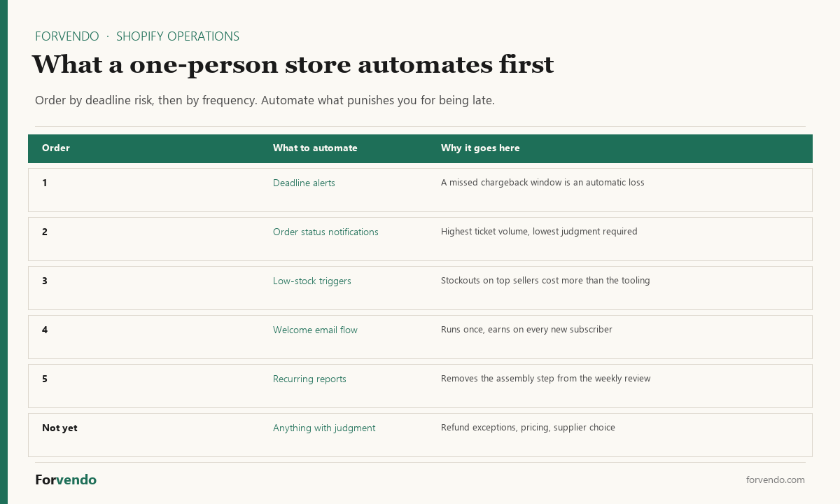This screenshot has height=504, width=840.
Task: Click the 'Why it goes here' column header
Action: point(480,148)
